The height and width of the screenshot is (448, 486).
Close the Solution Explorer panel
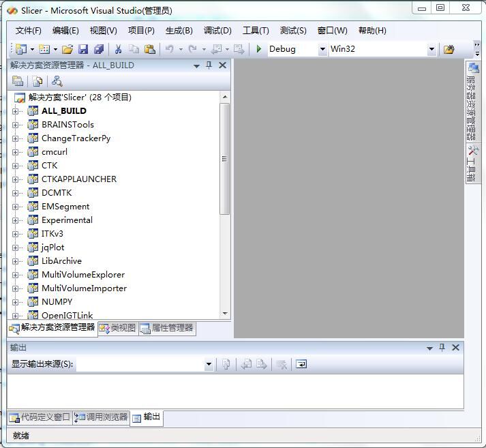(222, 65)
